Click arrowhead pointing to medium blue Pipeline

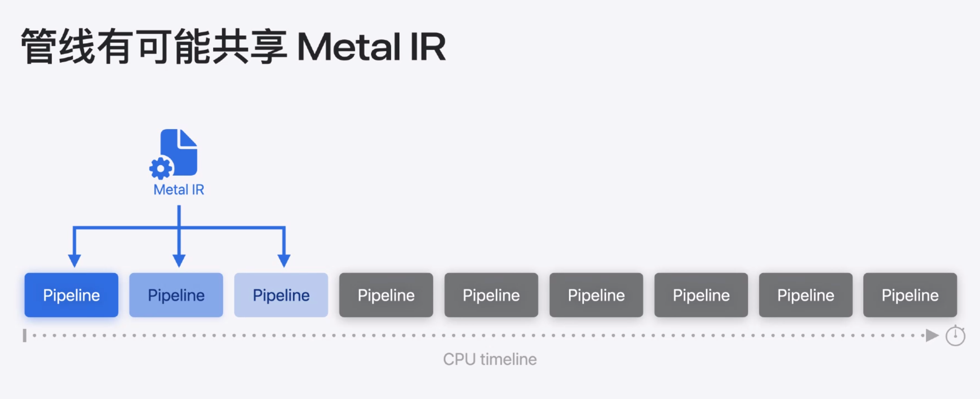[179, 261]
